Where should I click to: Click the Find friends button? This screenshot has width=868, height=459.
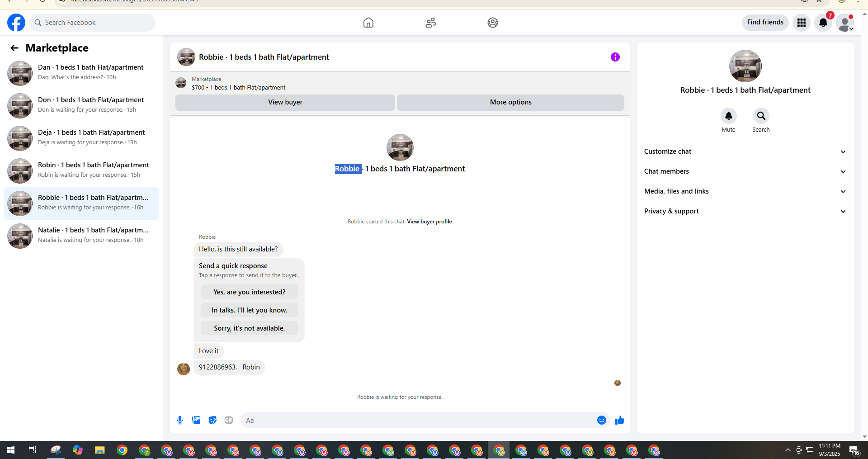[765, 22]
